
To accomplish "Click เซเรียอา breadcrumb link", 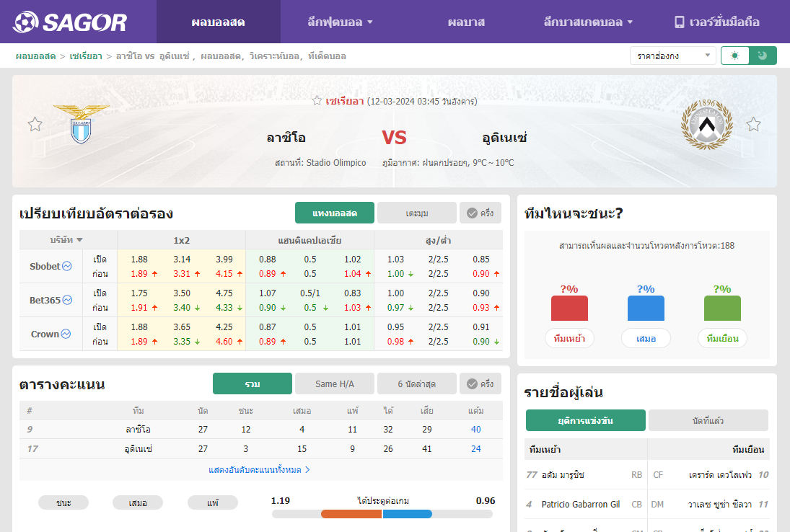I will (86, 56).
